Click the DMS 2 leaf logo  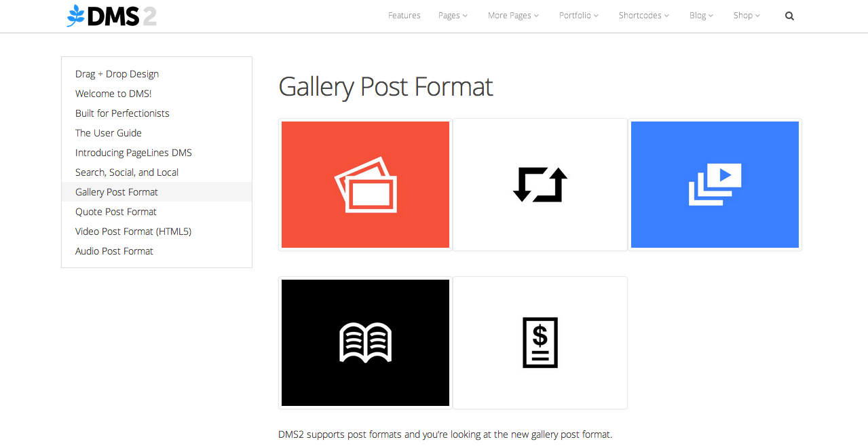[112, 16]
